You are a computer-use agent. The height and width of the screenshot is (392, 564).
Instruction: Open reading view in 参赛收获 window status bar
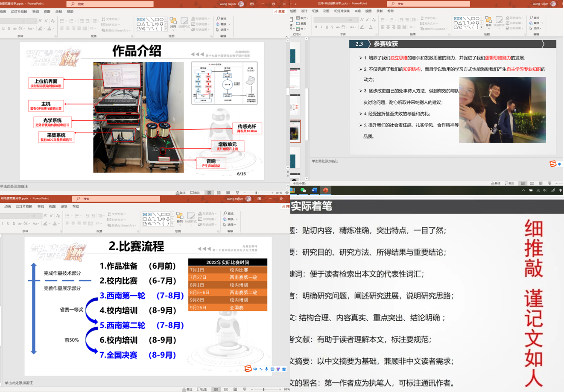(541, 183)
